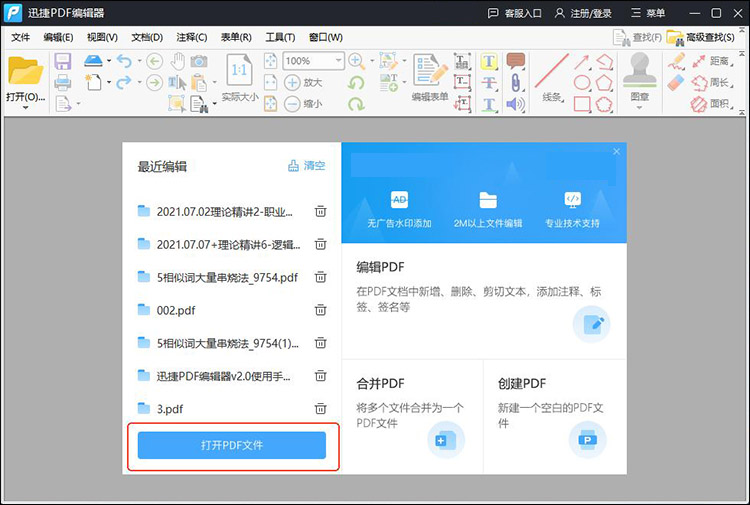Open dropdown next to new document icon

tap(109, 82)
